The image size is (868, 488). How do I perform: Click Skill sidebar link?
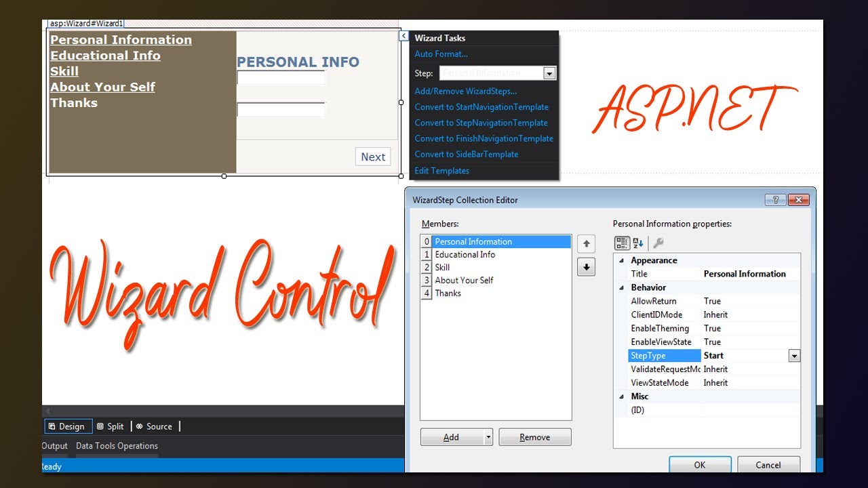(64, 71)
